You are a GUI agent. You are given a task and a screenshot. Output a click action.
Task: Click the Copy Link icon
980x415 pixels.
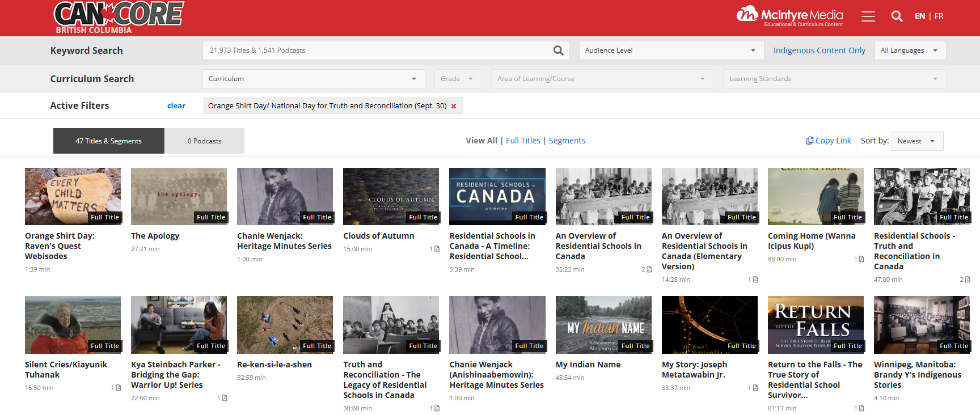pos(810,141)
